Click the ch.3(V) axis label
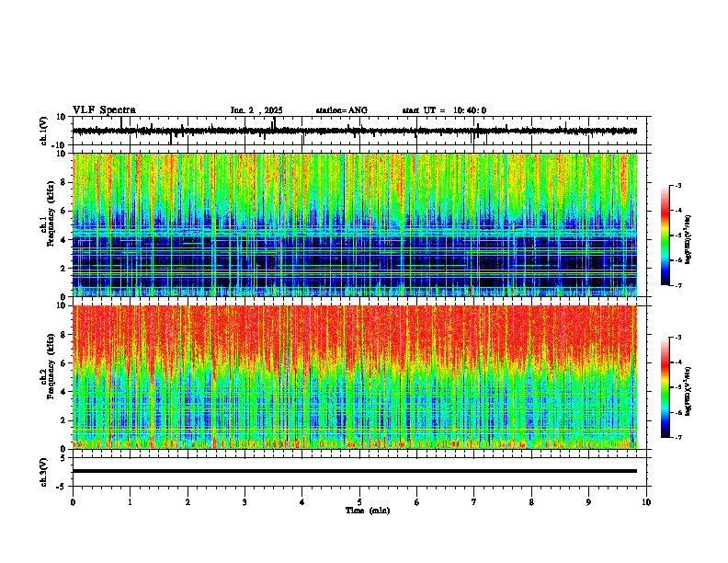 click(44, 472)
